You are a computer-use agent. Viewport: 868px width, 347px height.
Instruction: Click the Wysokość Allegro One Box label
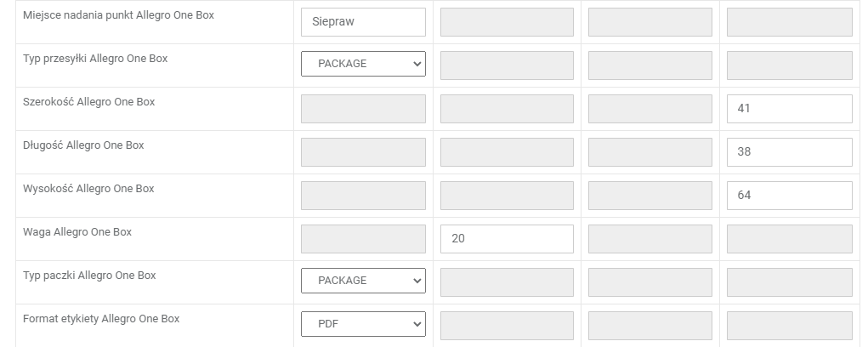(x=88, y=189)
